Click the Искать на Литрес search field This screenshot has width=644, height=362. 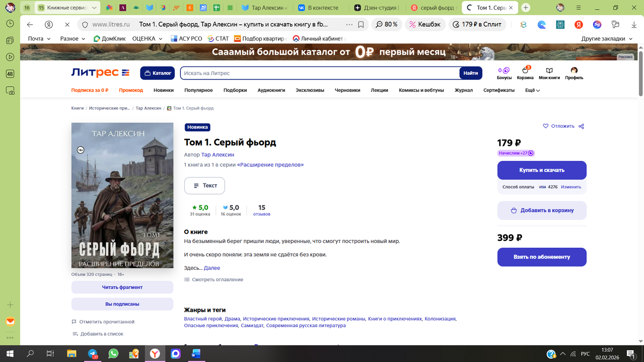tap(320, 73)
